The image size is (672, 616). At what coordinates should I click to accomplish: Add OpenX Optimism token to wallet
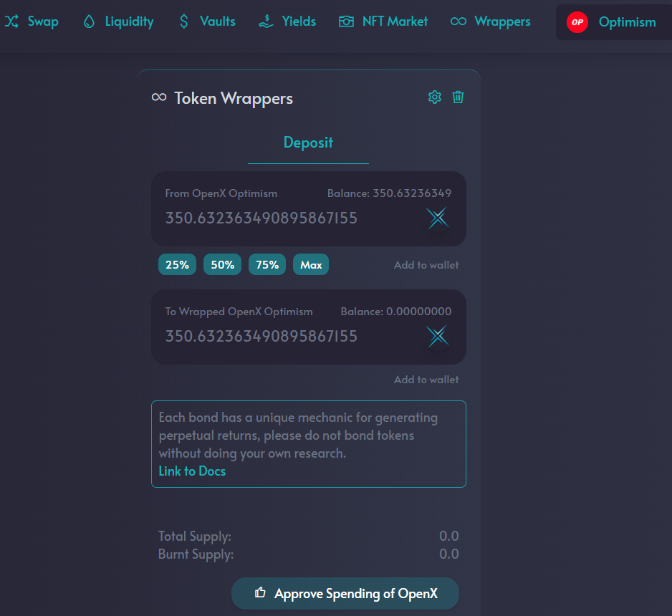(x=426, y=265)
